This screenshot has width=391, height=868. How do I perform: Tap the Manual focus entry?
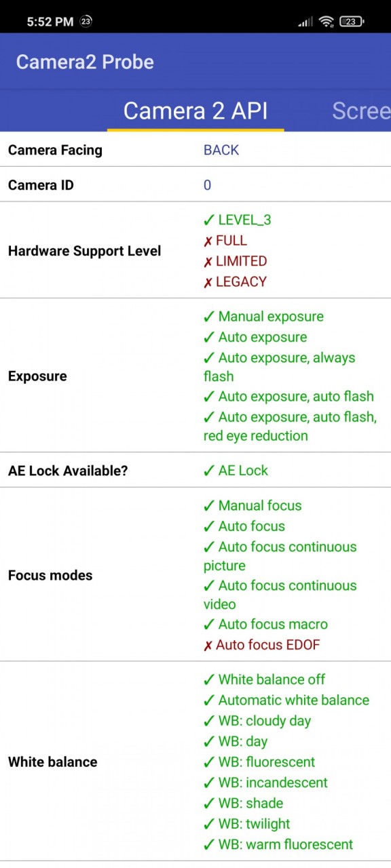253,505
